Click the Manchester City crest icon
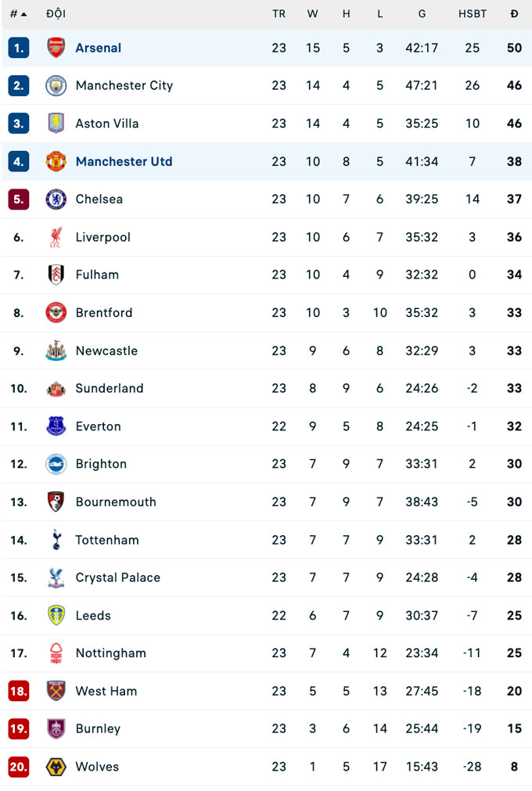This screenshot has height=791, width=532. click(56, 85)
